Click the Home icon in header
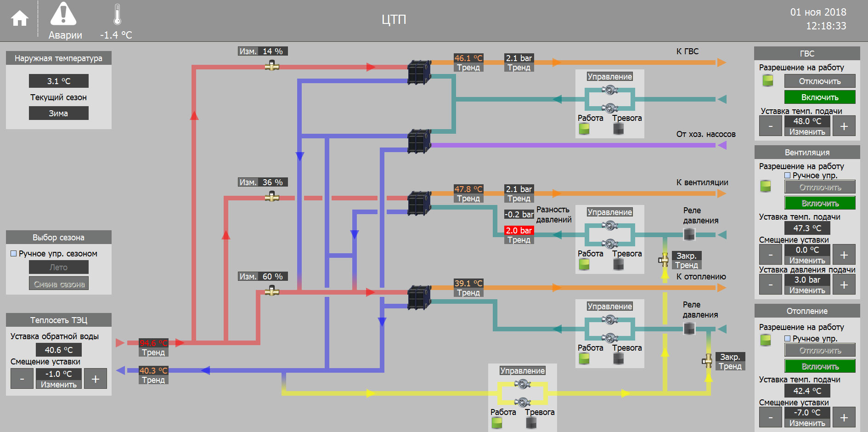 (20, 19)
